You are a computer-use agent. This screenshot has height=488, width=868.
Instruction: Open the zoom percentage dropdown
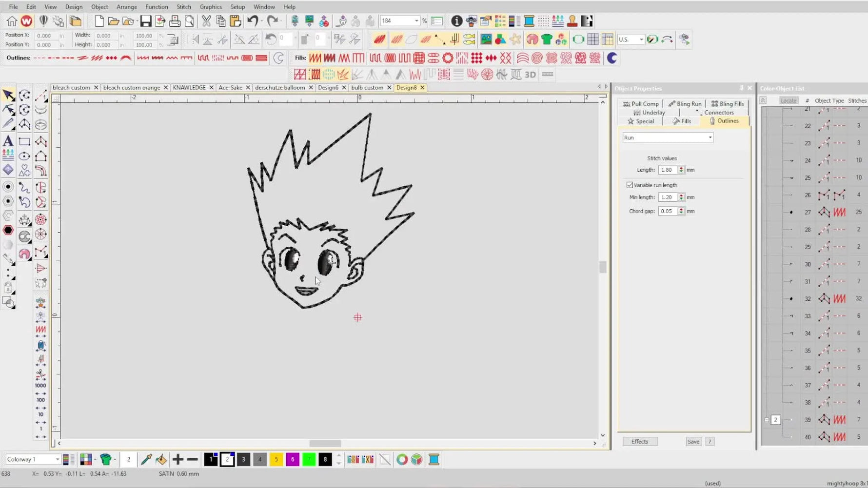(x=416, y=21)
